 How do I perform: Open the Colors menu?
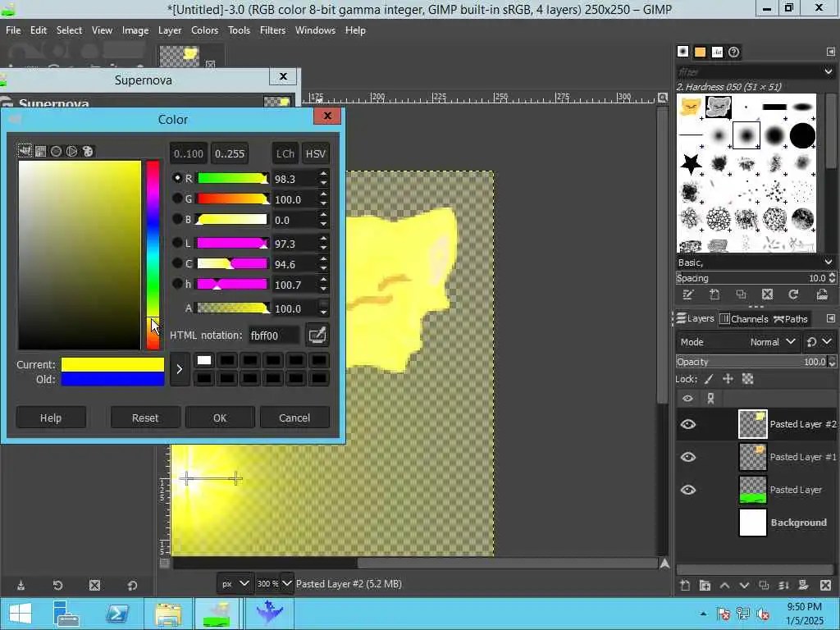tap(204, 30)
